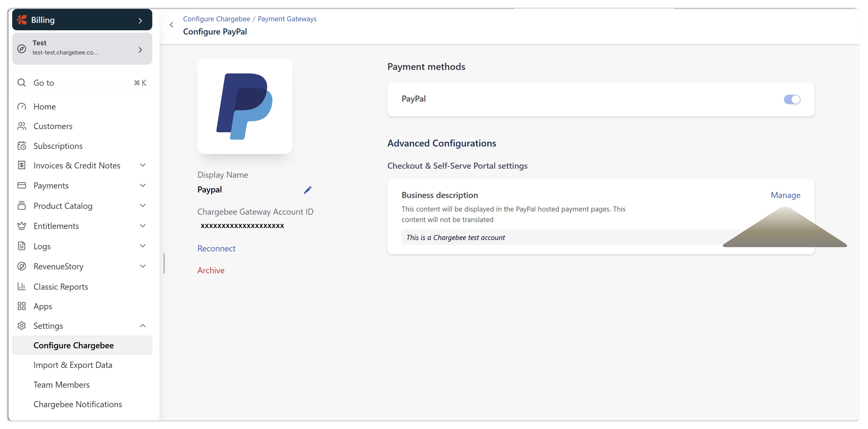The image size is (868, 429).
Task: Click the Chargebee logo in Billing header
Action: pos(22,20)
